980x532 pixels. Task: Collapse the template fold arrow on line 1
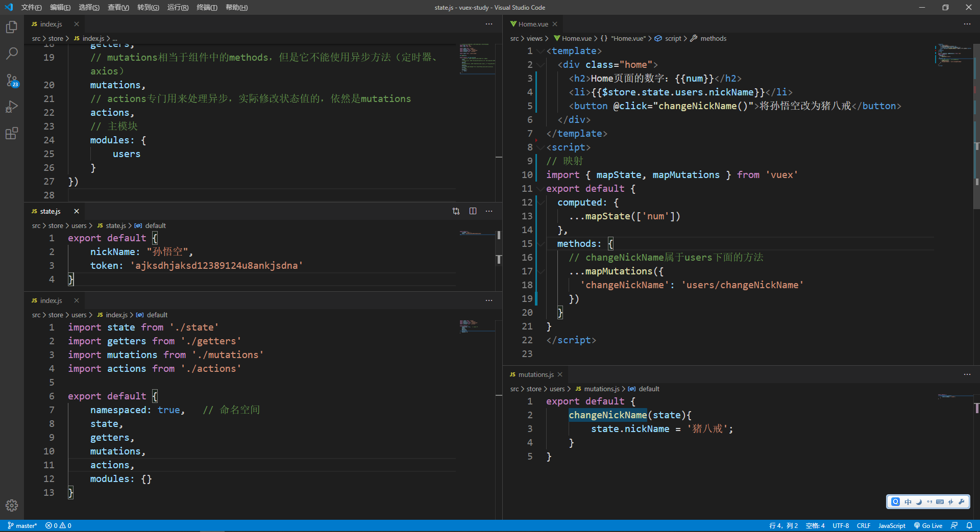(x=541, y=51)
